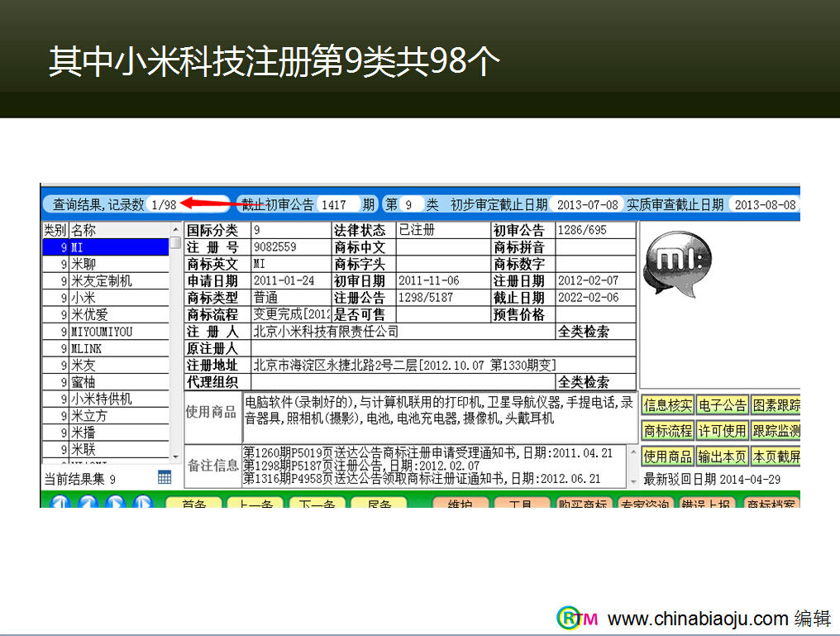840x636 pixels.
Task: Click the calendar grid icon beside 当前结果集
Action: [165, 477]
